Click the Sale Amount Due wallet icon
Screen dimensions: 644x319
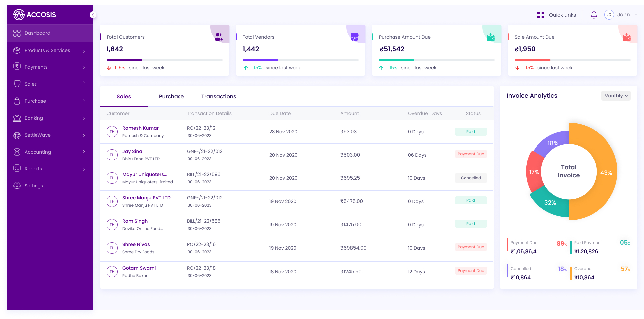point(627,37)
